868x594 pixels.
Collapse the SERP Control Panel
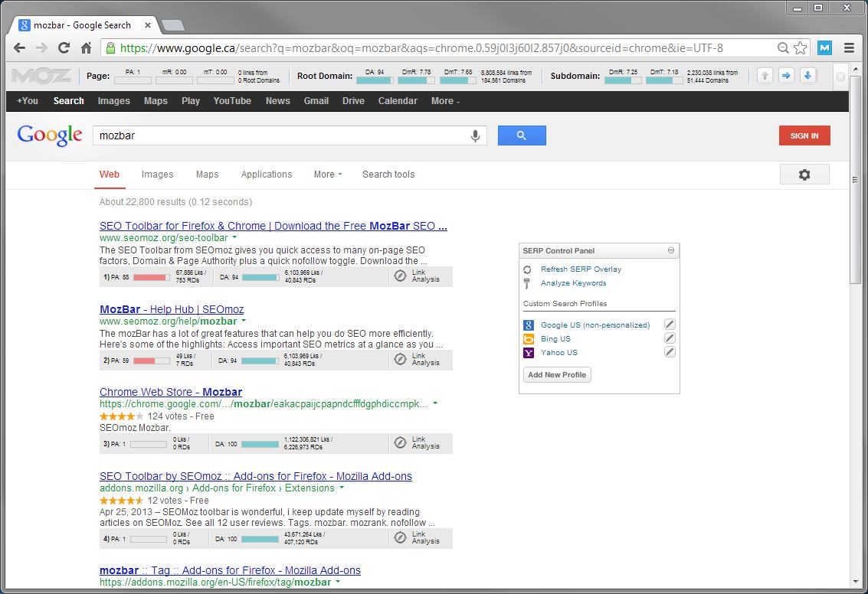(671, 250)
